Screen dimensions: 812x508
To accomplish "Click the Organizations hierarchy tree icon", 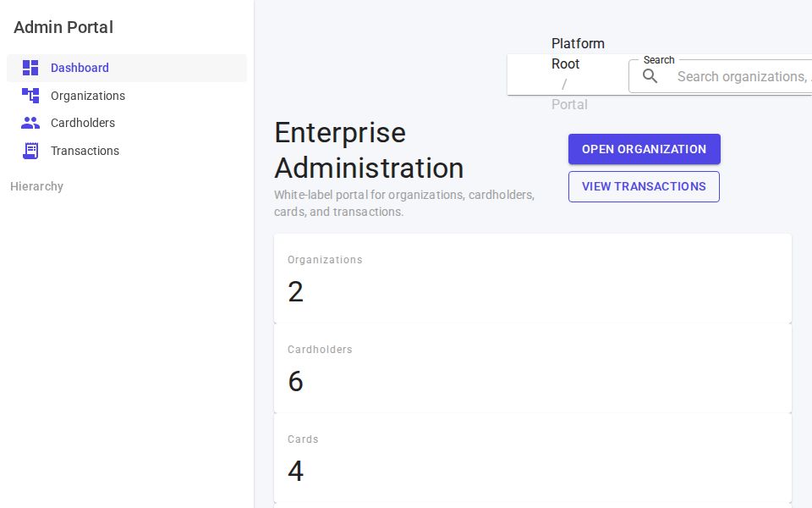I will [x=30, y=96].
